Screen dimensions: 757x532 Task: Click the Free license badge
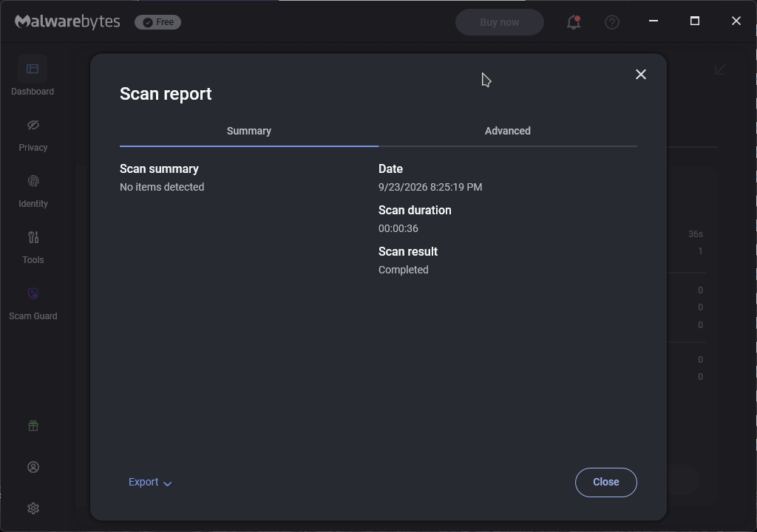click(158, 22)
